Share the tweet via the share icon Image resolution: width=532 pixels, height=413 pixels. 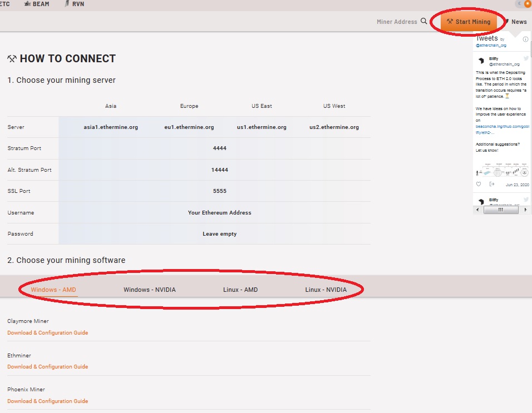coord(491,184)
